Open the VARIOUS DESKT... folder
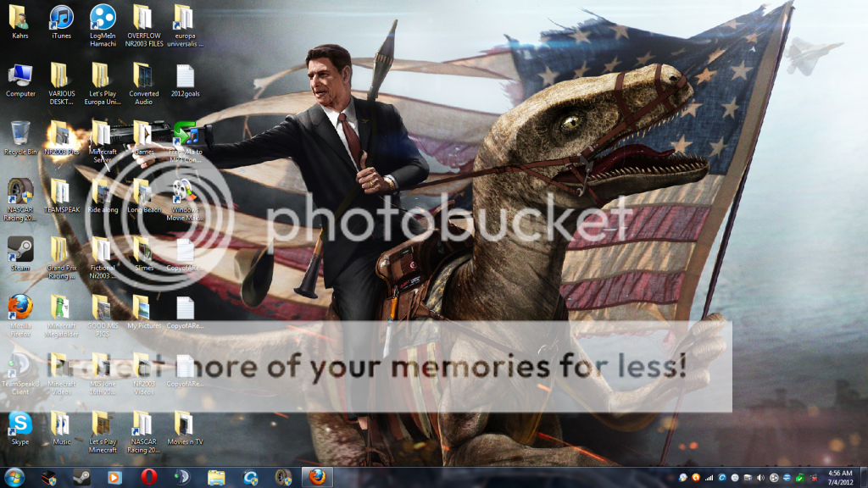 coord(61,84)
